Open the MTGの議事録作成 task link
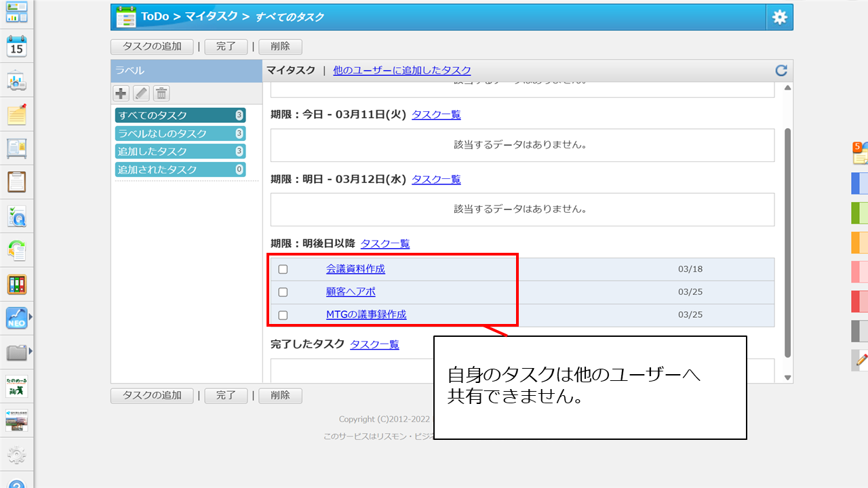 366,315
